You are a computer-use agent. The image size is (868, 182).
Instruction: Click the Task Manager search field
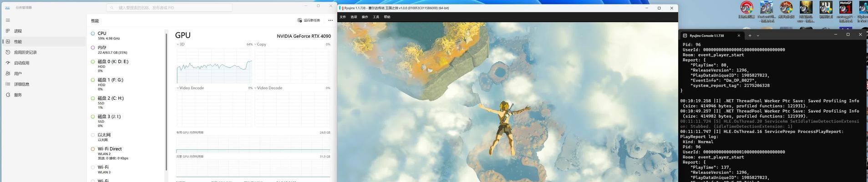coord(169,8)
